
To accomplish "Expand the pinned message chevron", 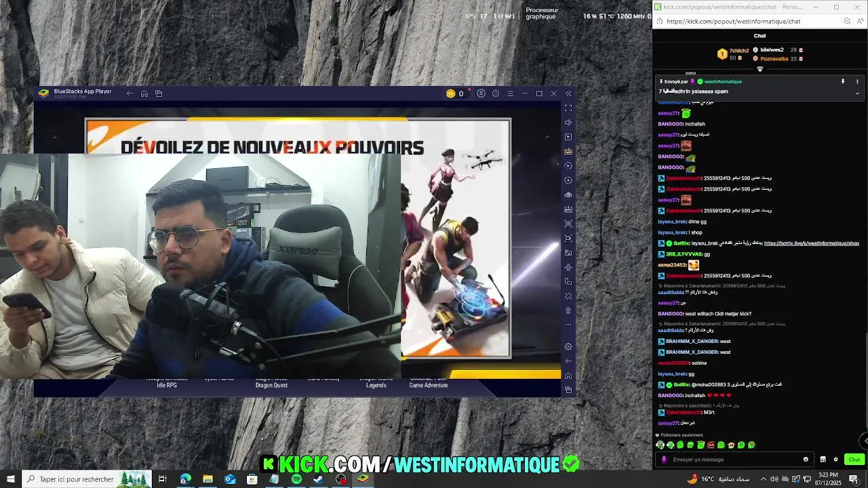I will (857, 93).
